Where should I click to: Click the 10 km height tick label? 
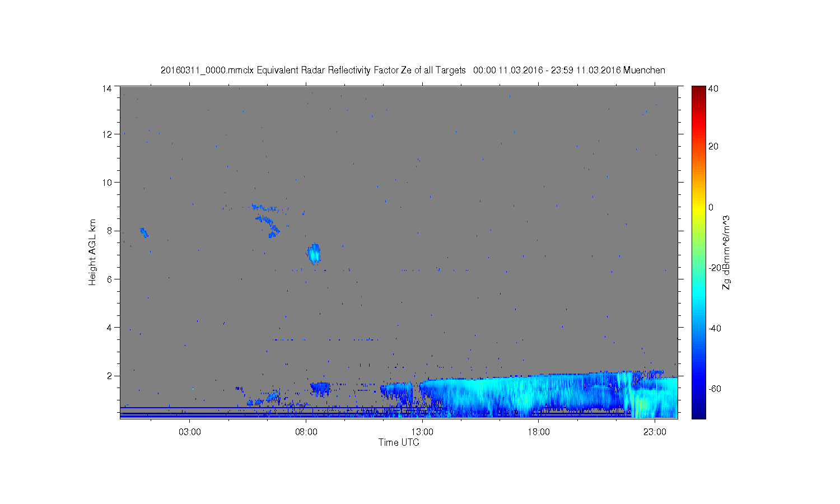[107, 183]
